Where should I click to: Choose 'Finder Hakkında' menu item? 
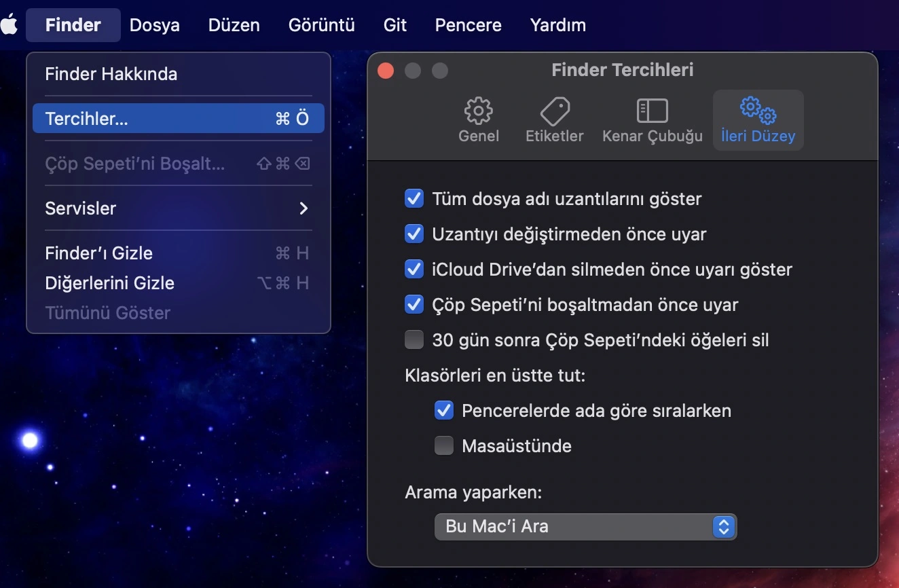179,74
